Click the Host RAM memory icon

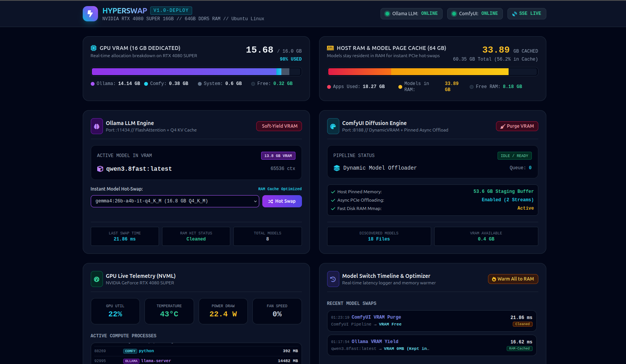click(331, 48)
